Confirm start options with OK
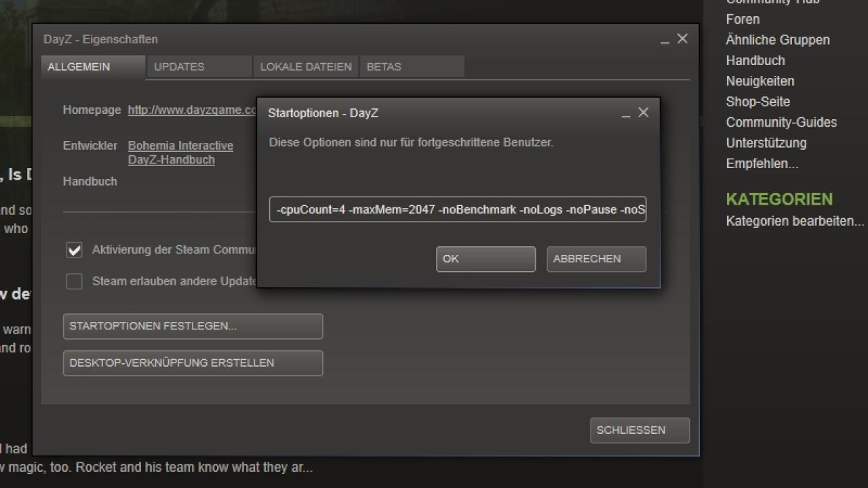The image size is (868, 488). [x=486, y=259]
